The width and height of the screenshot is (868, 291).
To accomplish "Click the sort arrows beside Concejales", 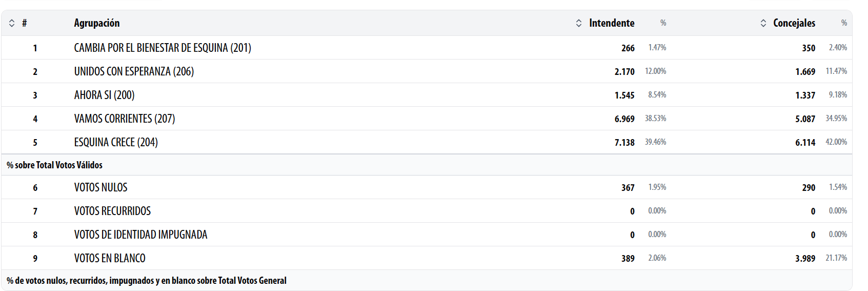I will 763,23.
